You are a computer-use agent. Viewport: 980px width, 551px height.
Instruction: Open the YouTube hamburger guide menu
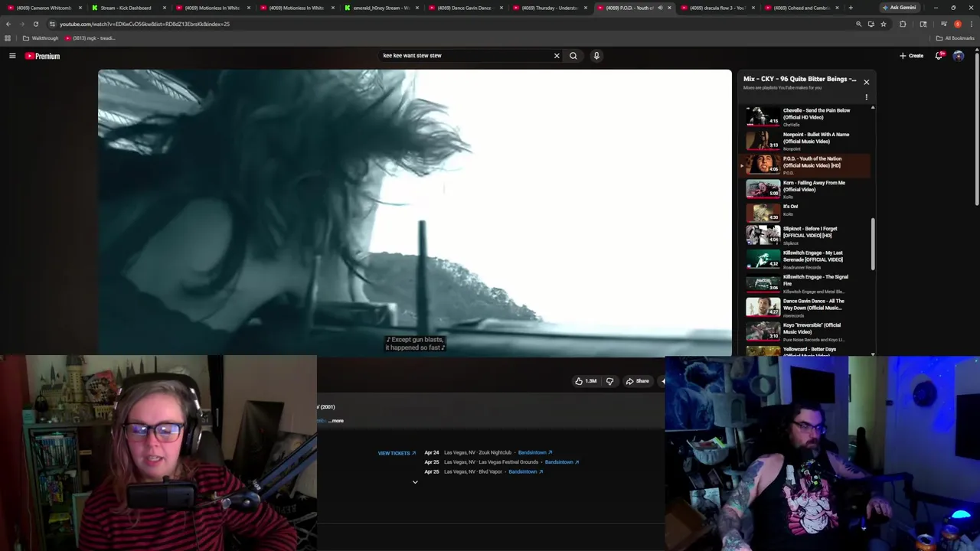click(12, 56)
